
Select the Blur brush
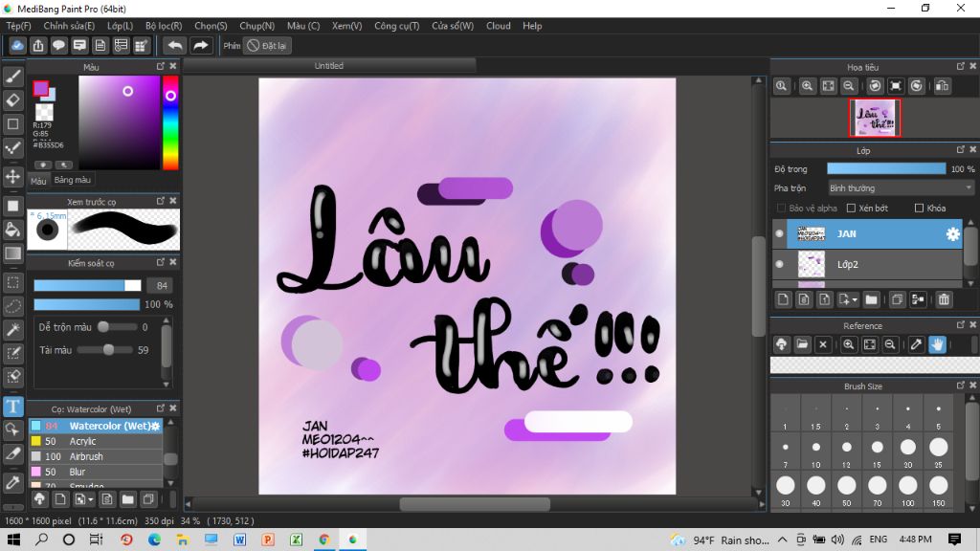click(96, 472)
